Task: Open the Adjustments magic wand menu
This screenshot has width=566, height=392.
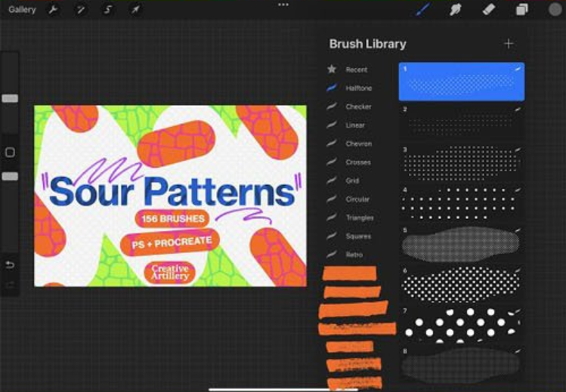Action: (x=81, y=10)
